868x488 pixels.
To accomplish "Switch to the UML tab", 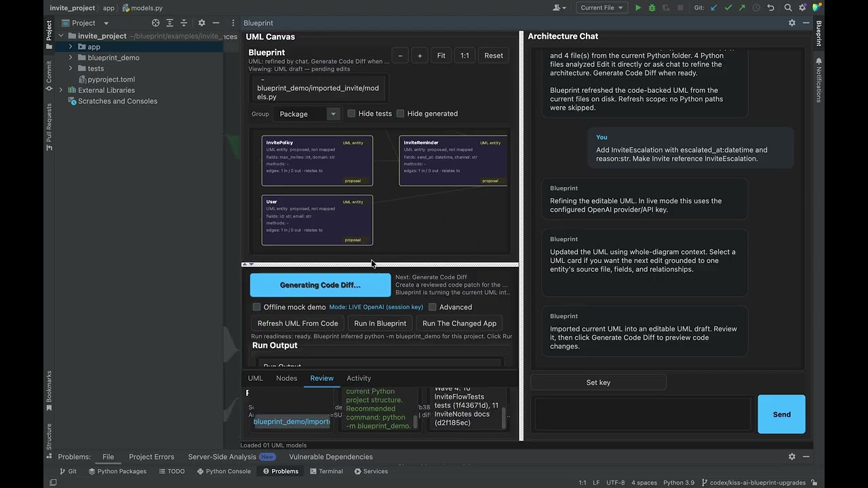I will [256, 378].
